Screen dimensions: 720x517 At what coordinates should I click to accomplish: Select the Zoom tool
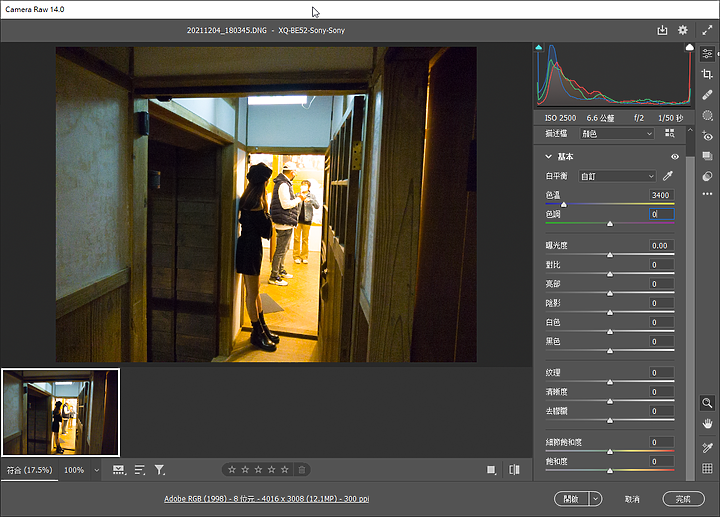707,403
